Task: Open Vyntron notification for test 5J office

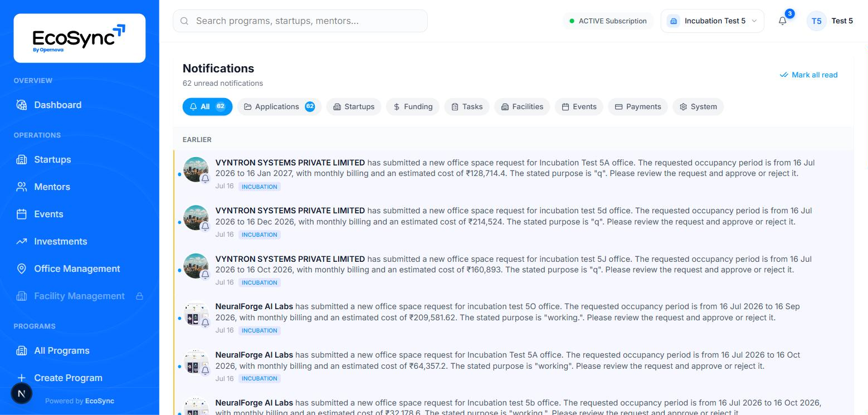Action: click(513, 270)
